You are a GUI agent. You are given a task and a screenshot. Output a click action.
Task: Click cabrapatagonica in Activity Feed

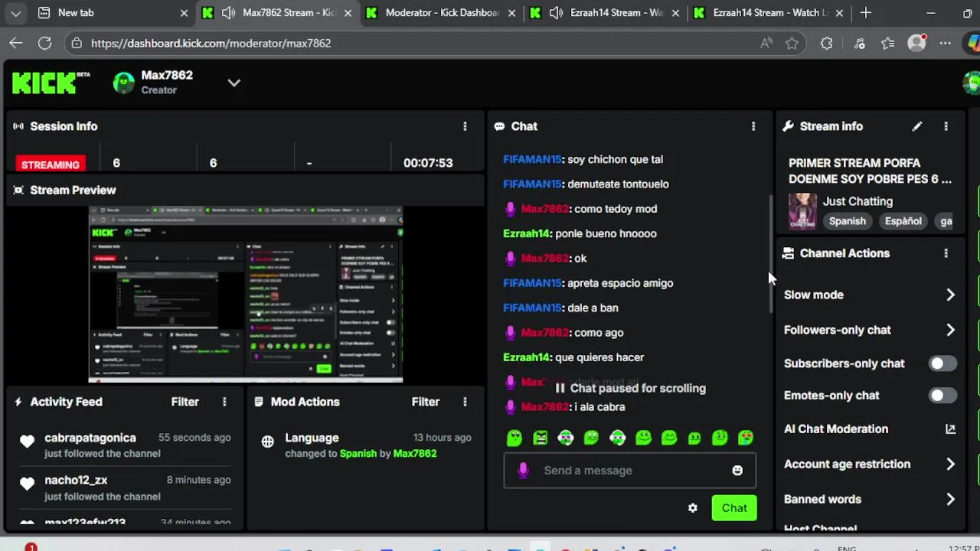click(90, 438)
